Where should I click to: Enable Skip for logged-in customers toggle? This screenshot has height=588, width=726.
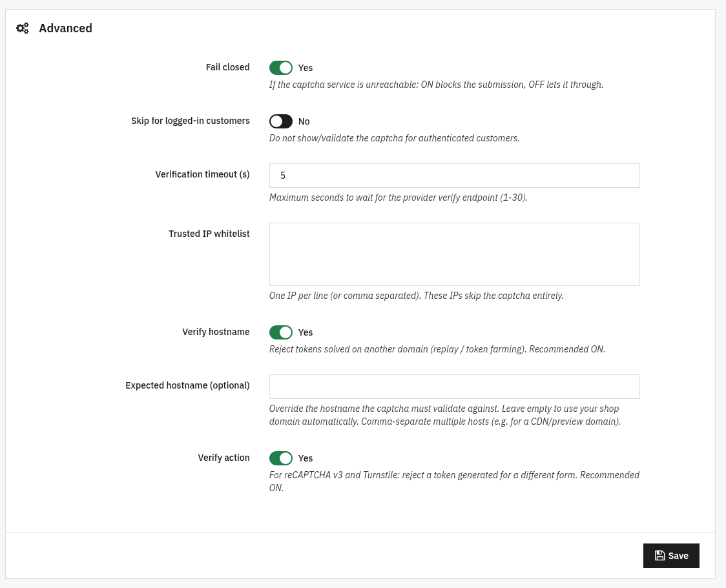tap(281, 121)
